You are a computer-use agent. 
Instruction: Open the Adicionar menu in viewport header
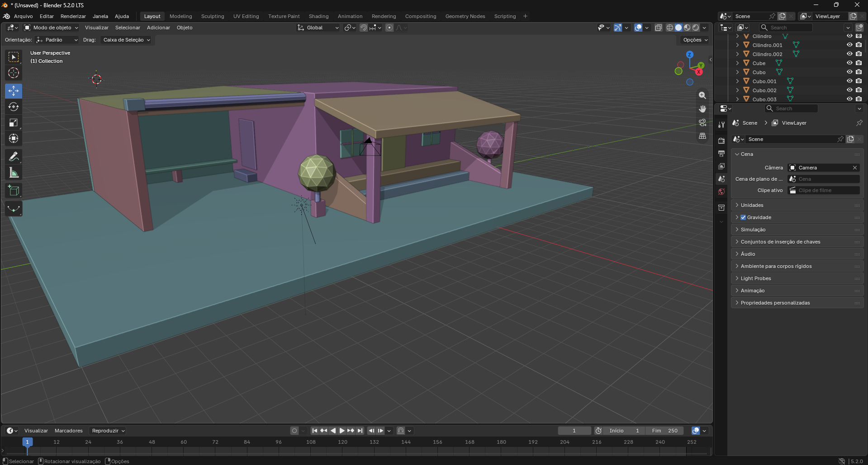pyautogui.click(x=158, y=28)
